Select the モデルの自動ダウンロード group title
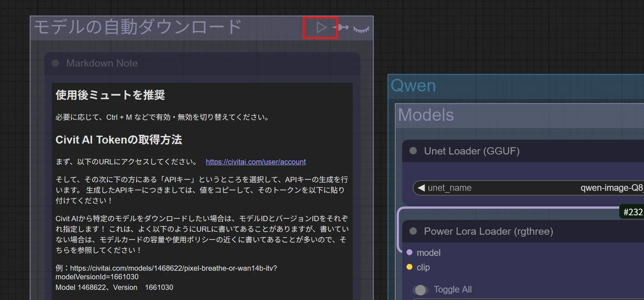Viewport: 644px width, 300px height. 138,27
